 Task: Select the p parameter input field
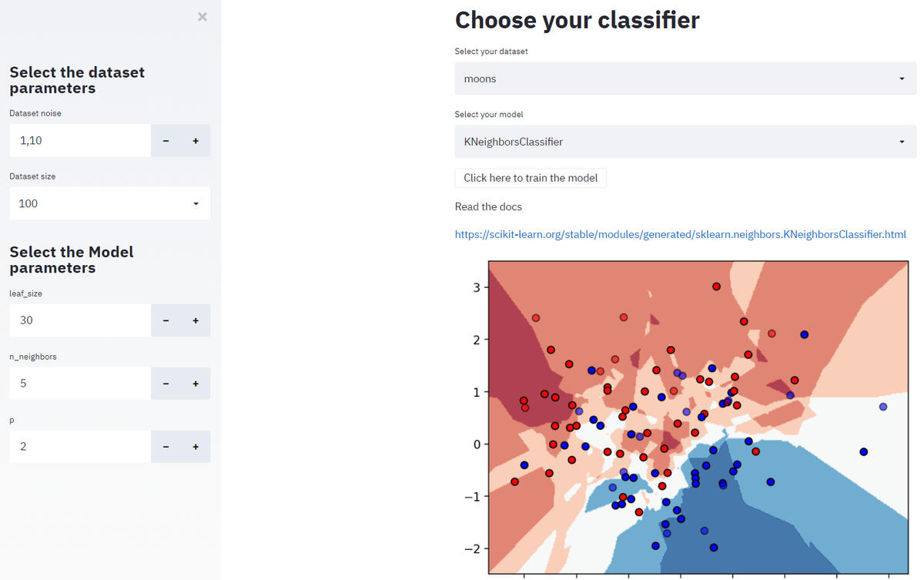(80, 447)
